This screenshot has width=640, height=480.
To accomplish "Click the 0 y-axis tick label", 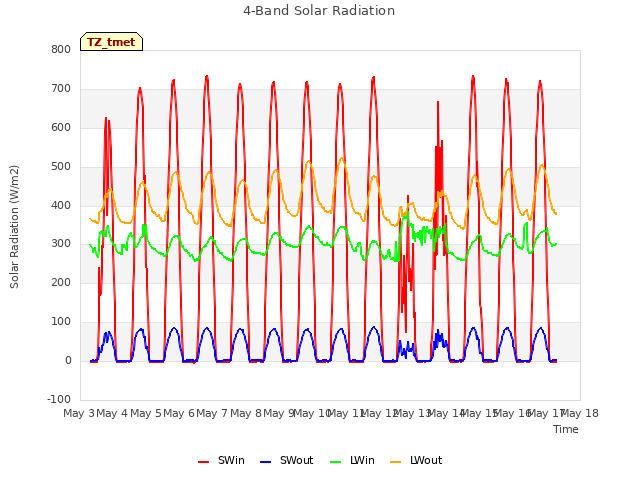I will click(68, 361).
